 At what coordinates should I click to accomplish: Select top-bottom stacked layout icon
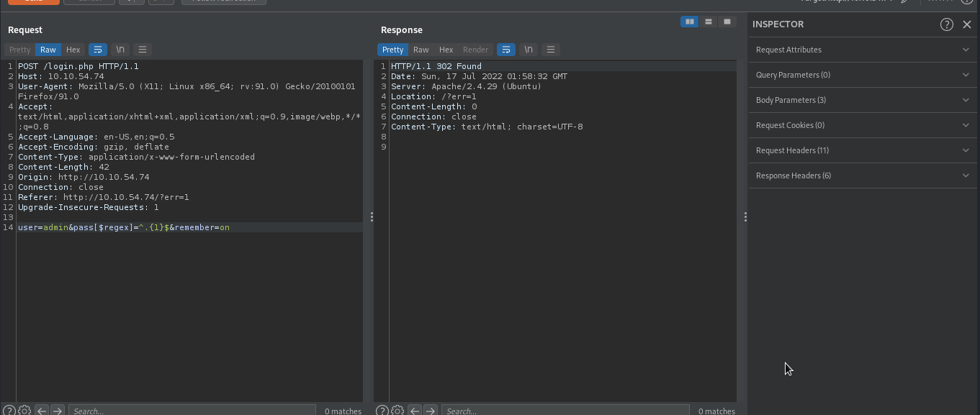[x=709, y=22]
